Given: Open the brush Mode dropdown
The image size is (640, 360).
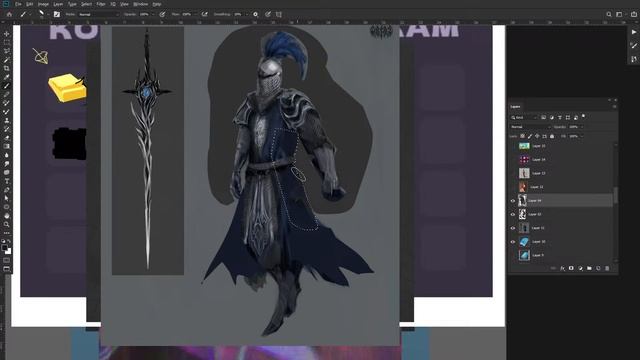Looking at the screenshot, I should pyautogui.click(x=99, y=14).
